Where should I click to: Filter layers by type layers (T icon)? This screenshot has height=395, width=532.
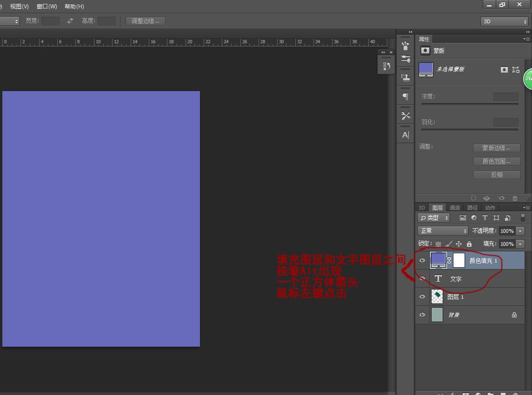coord(485,217)
